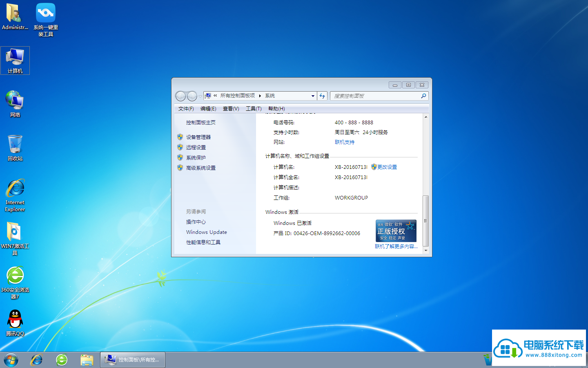Open Windows Explorer folder from taskbar
588x368 pixels.
tap(87, 360)
